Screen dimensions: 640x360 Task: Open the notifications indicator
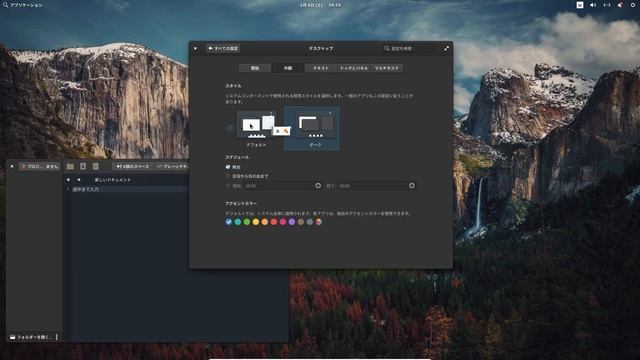coord(620,5)
